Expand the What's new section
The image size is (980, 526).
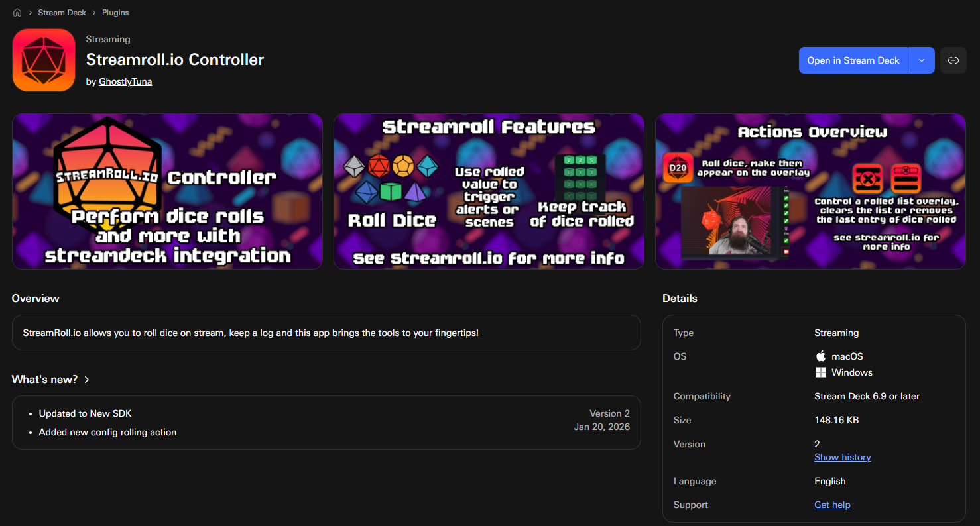pos(51,379)
